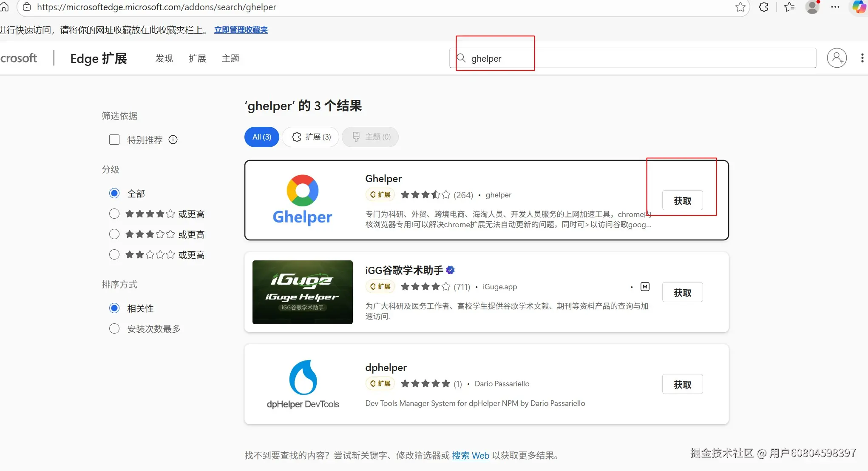The height and width of the screenshot is (471, 868).
Task: Open browser extensions puzzle icon
Action: pyautogui.click(x=763, y=7)
